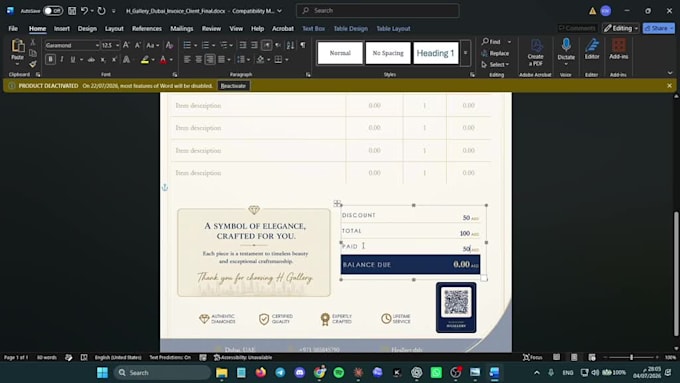Open the Editing mode dropdown
The width and height of the screenshot is (680, 383).
621,28
